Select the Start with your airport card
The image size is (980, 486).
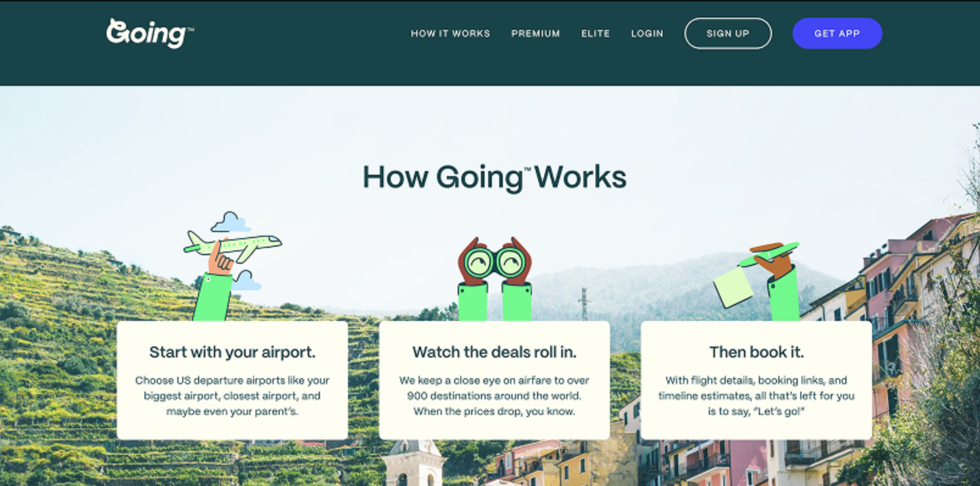232,380
